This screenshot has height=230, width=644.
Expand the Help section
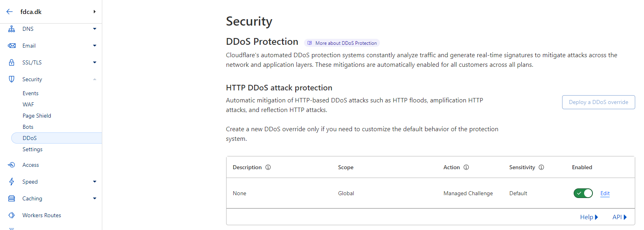coord(589,217)
